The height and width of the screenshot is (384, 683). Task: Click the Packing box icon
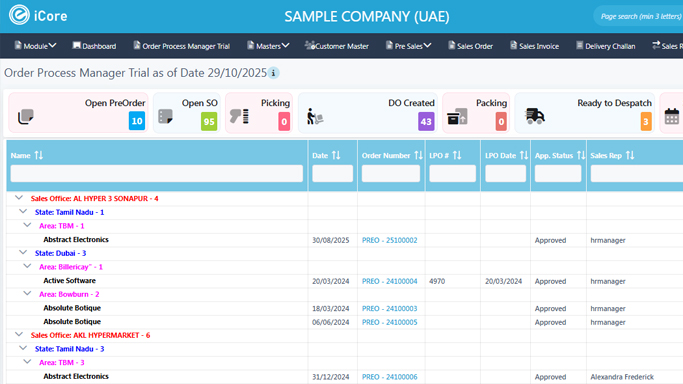coord(457,117)
